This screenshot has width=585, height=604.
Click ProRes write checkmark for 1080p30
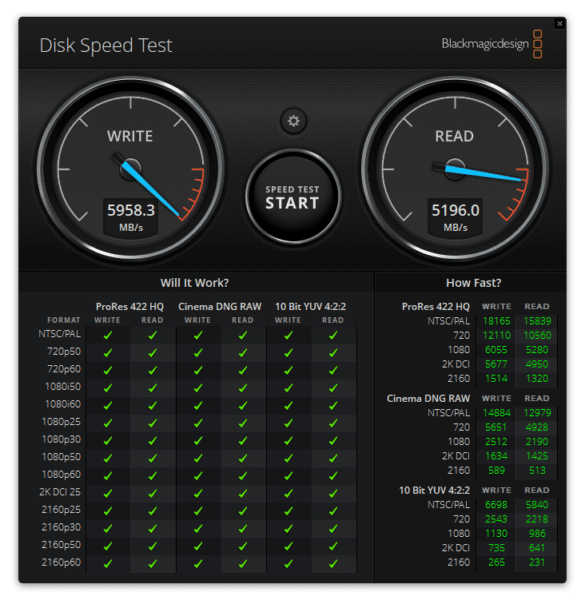108,440
